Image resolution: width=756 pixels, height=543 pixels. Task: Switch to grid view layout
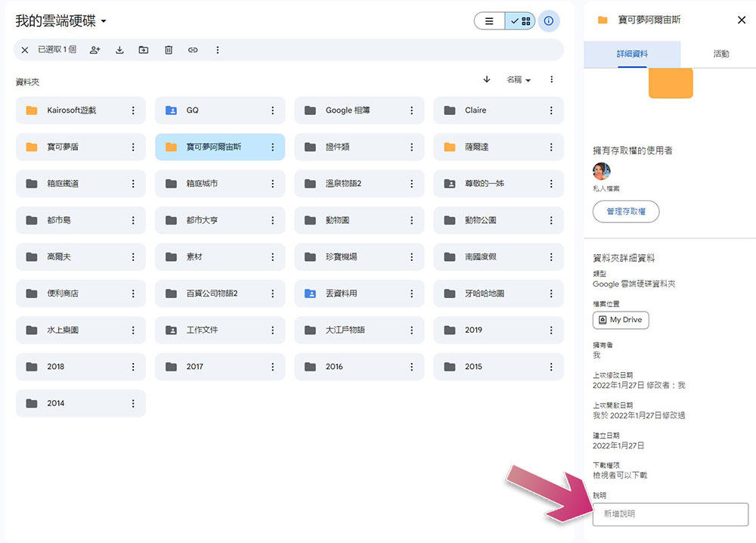(520, 20)
